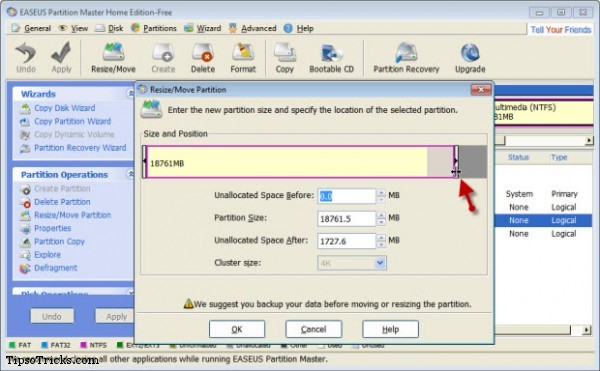The height and width of the screenshot is (371, 600).
Task: Click the Unallocated Space After stepper
Action: coord(381,241)
